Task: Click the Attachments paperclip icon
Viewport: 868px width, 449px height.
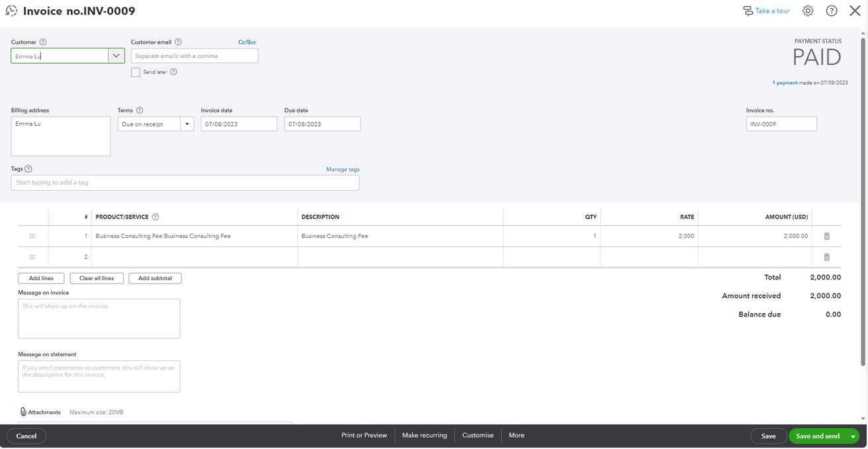Action: (23, 412)
